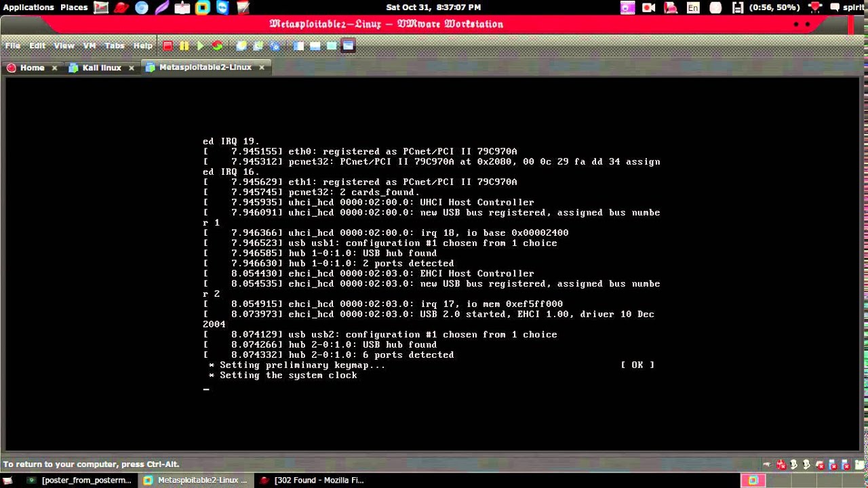Launch the TeamViewer icon in top panel

223,7
